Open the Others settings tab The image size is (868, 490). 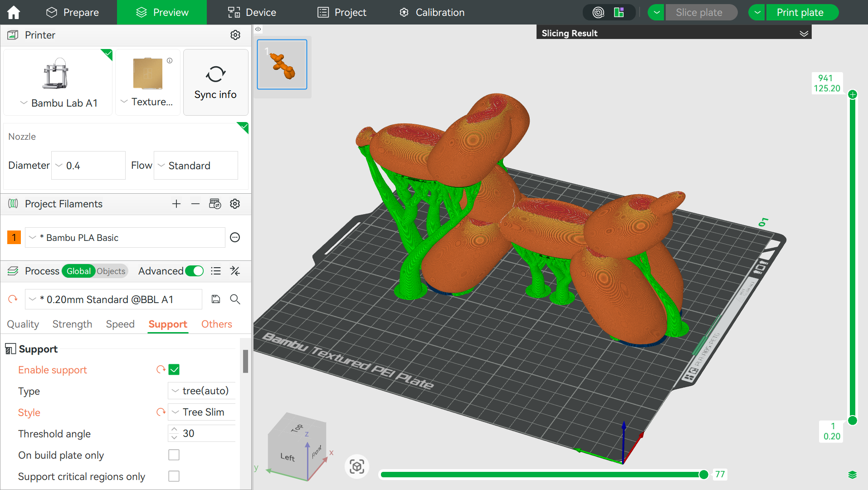[217, 324]
